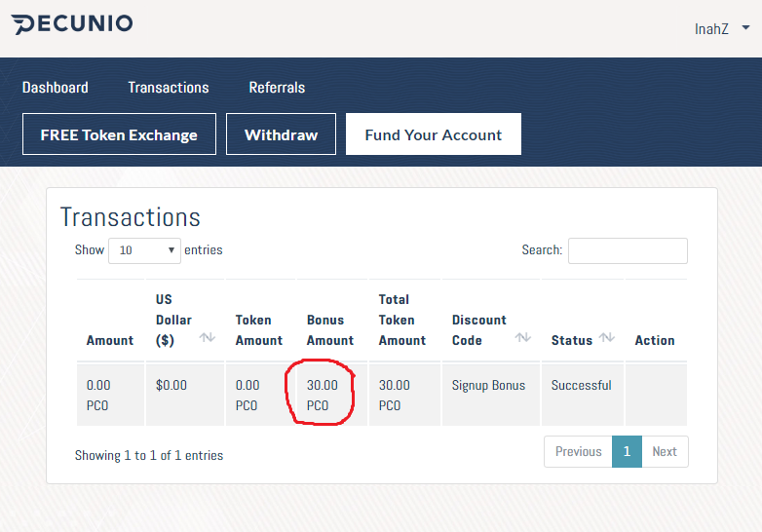Screen dimensions: 762x532
Task: Click the Signup Bonus discount code cell
Action: [x=488, y=386]
